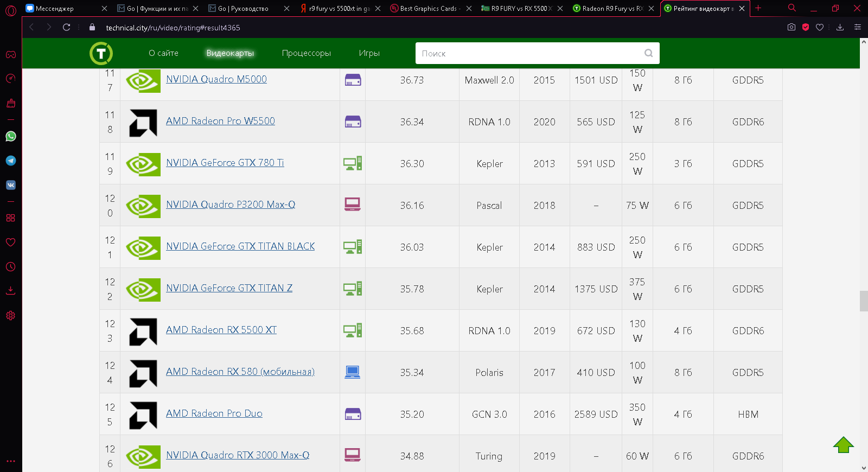Open VK messenger in Opera sidebar

[x=11, y=185]
